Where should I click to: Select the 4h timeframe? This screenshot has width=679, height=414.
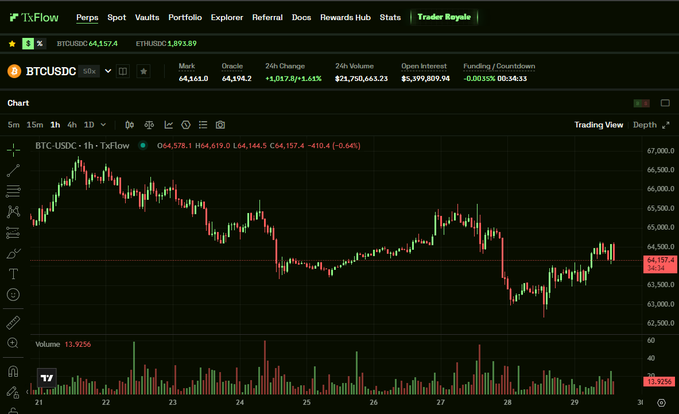click(x=72, y=125)
